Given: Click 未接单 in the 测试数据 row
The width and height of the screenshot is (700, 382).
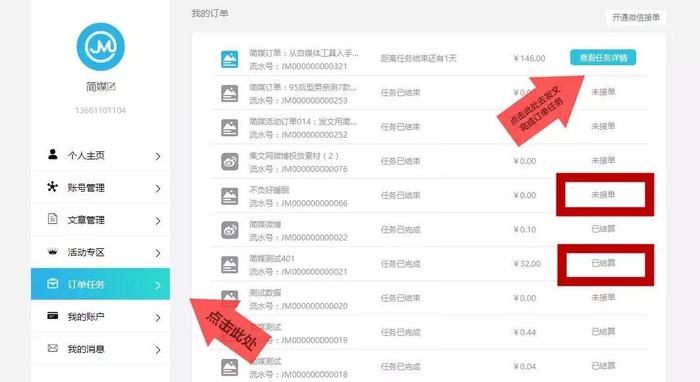Looking at the screenshot, I should [603, 297].
